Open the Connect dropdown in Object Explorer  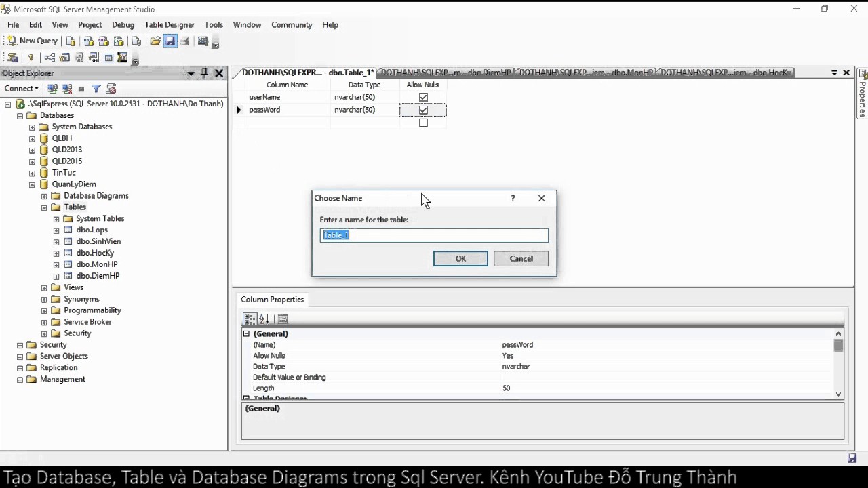pos(22,89)
